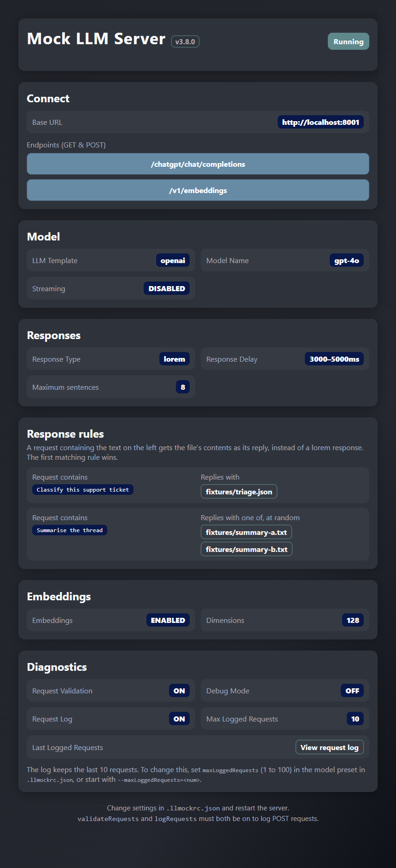The width and height of the screenshot is (396, 868).
Task: Click the Responses section heading
Action: 53,335
